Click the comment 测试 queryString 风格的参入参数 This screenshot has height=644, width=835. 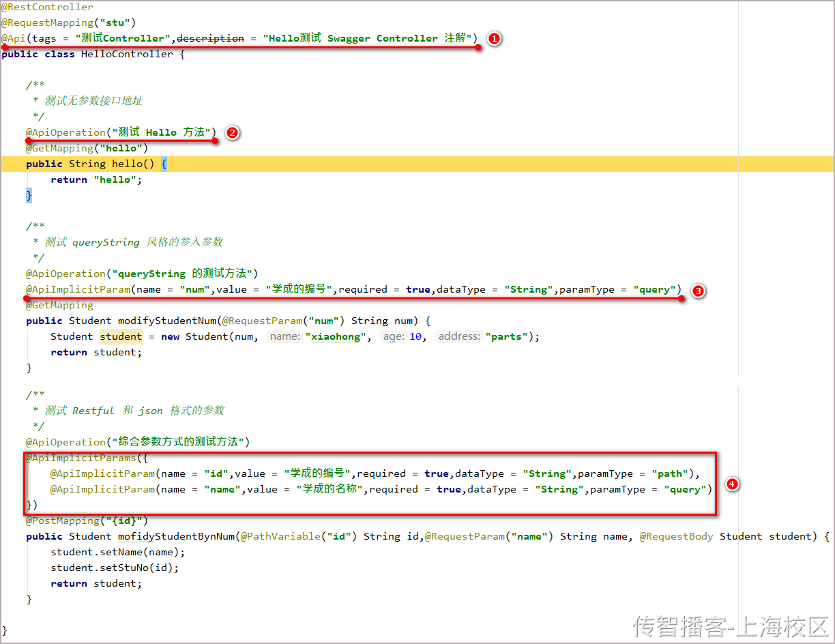(x=134, y=242)
